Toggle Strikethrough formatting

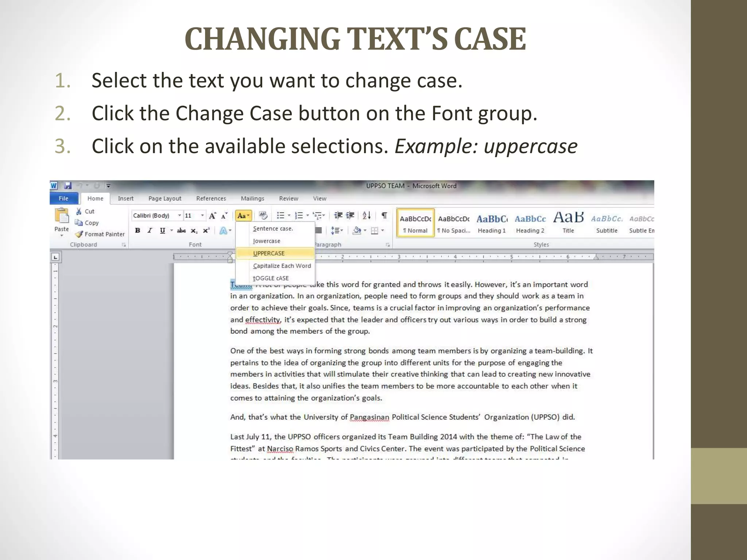point(181,230)
